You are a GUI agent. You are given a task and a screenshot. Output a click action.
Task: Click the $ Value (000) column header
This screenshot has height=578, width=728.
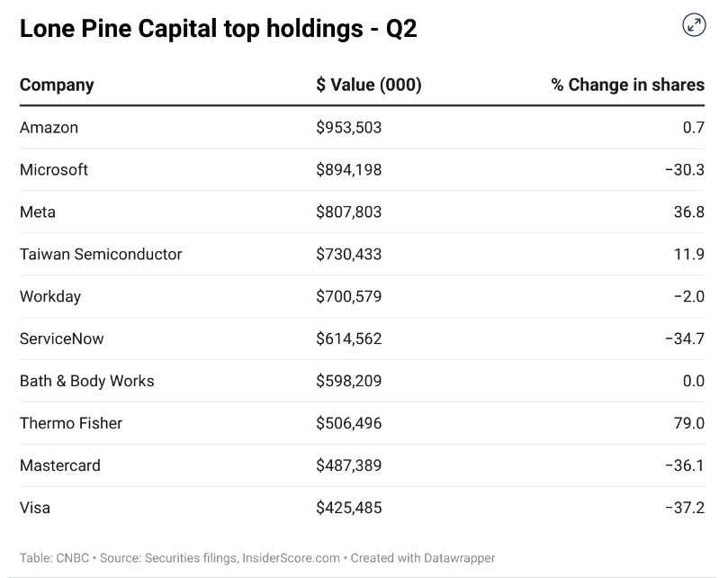click(368, 85)
